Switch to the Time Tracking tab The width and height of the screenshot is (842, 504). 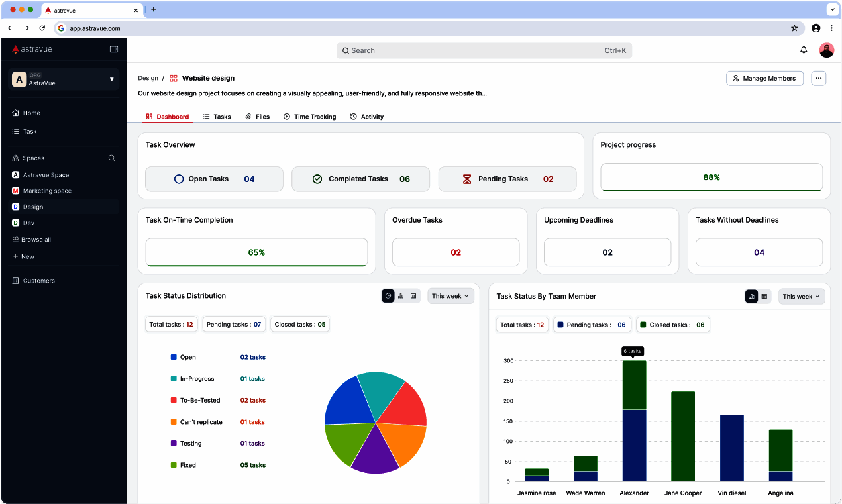coord(309,117)
